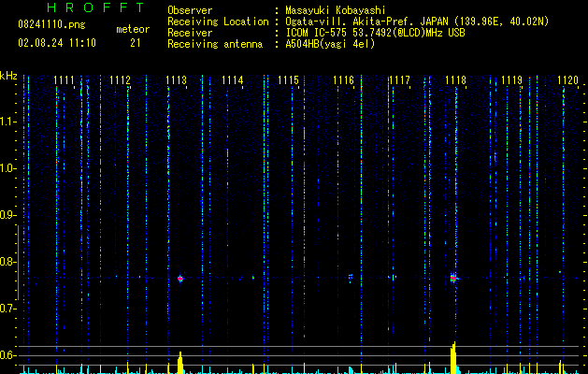Click the 1120 time marker
Image resolution: width=588 pixels, height=374 pixels.
coord(567,80)
